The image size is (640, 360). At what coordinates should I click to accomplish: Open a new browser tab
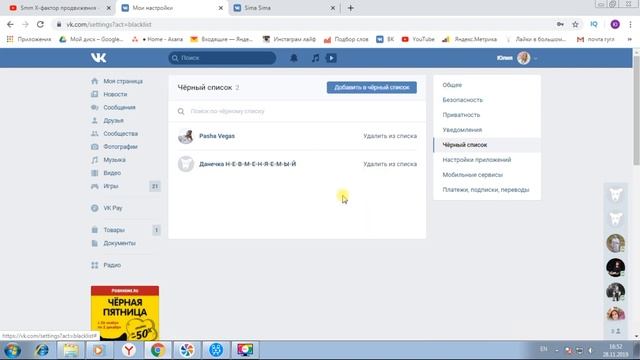351,8
